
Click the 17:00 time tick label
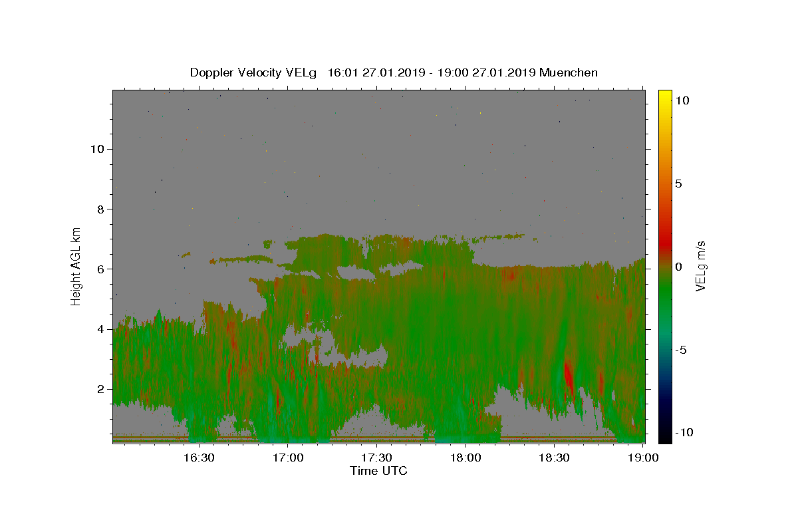[288, 458]
